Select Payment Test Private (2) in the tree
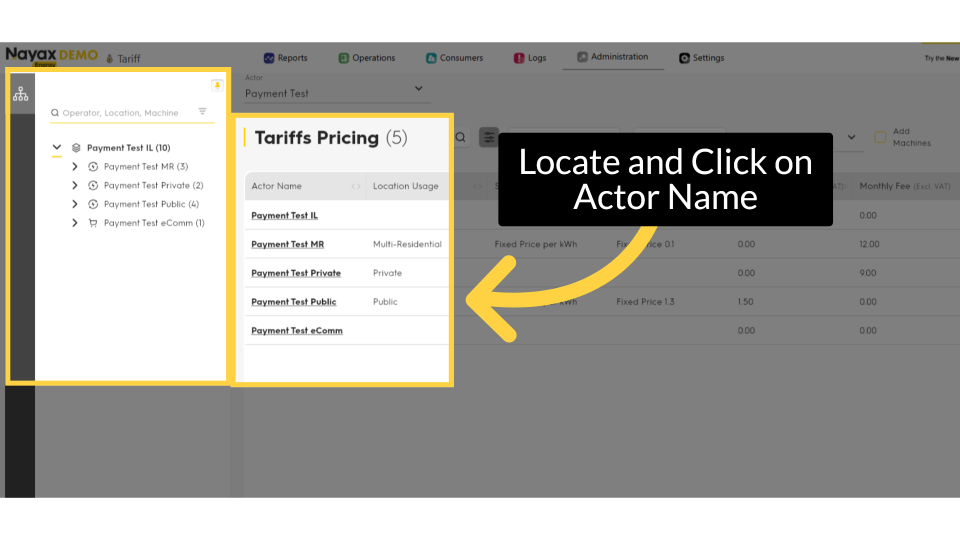Image resolution: width=960 pixels, height=540 pixels. [153, 186]
